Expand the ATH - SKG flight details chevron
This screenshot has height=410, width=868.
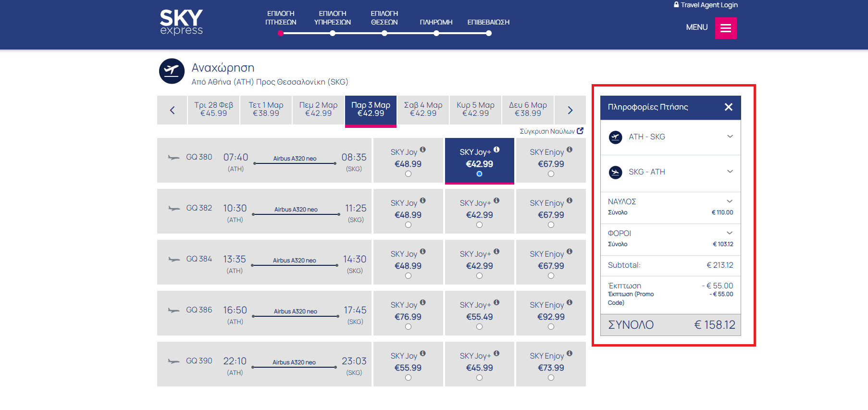[730, 137]
